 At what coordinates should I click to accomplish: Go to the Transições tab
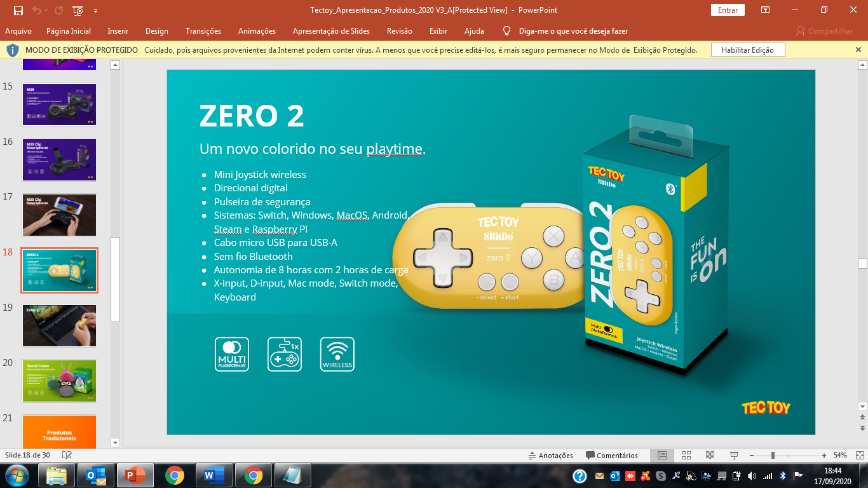pos(203,31)
